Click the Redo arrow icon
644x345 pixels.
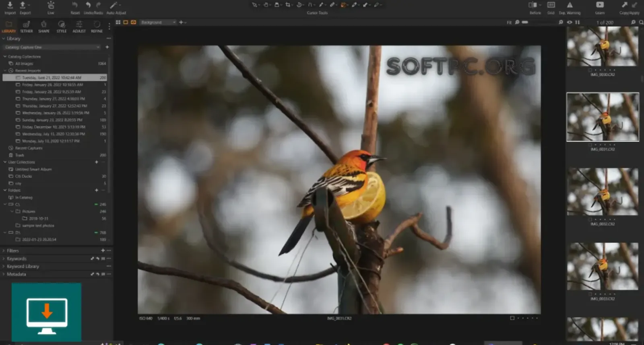coord(98,5)
